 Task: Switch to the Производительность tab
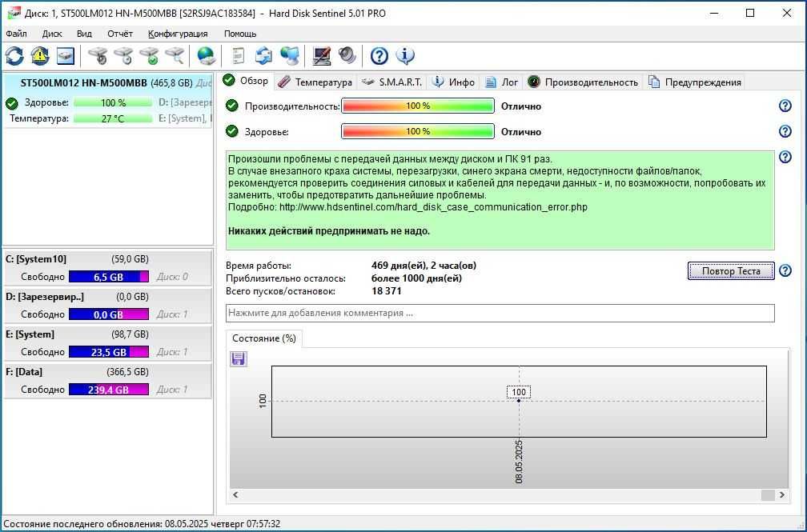(583, 82)
